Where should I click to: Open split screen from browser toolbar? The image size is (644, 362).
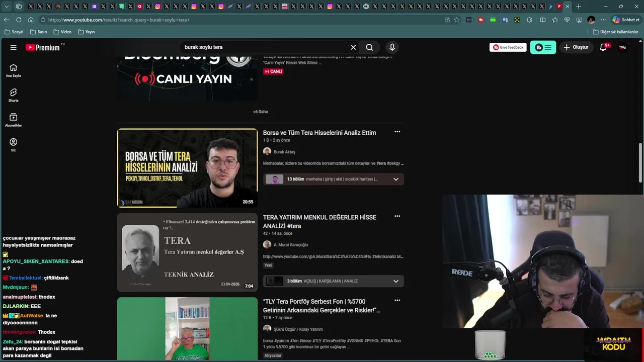543,20
